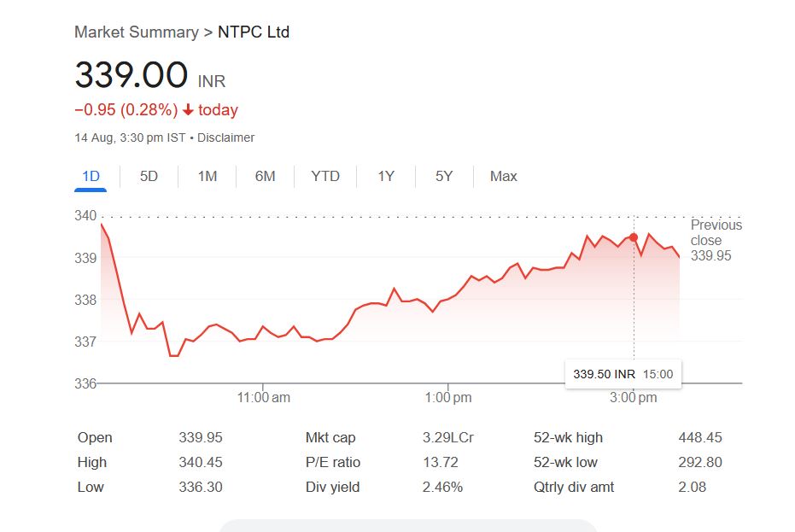Open the Disclaimer link
795x532 pixels.
pyautogui.click(x=226, y=137)
